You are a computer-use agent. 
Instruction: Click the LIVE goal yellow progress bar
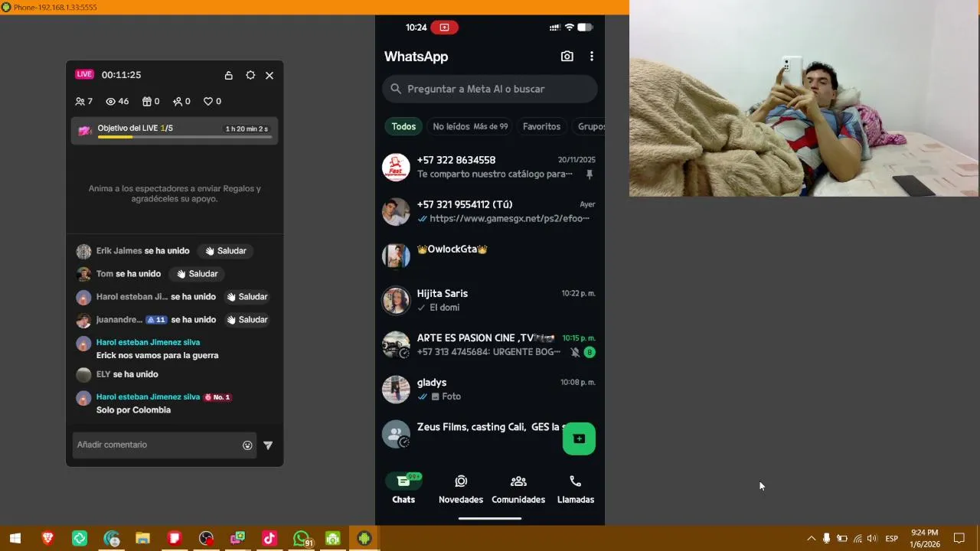click(x=184, y=137)
